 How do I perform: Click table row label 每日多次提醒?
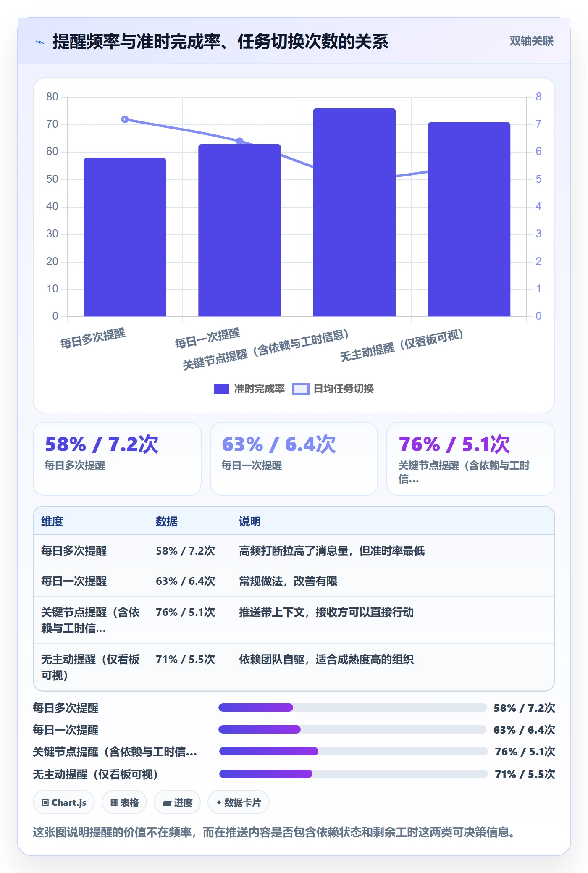point(74,551)
